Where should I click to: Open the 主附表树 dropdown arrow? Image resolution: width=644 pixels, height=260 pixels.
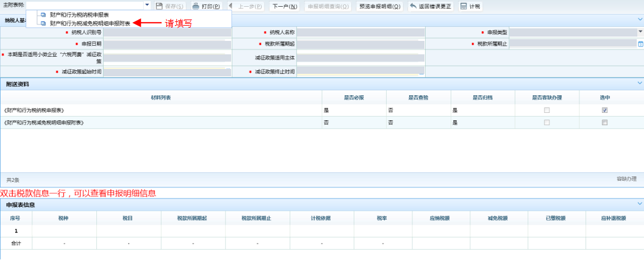pos(148,5)
